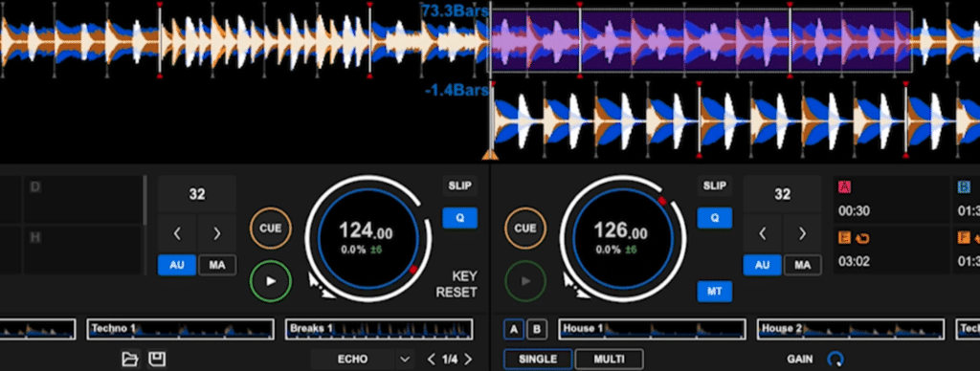This screenshot has height=371, width=980.
Task: Trigger the Breaks 1 sample slot
Action: (x=379, y=329)
